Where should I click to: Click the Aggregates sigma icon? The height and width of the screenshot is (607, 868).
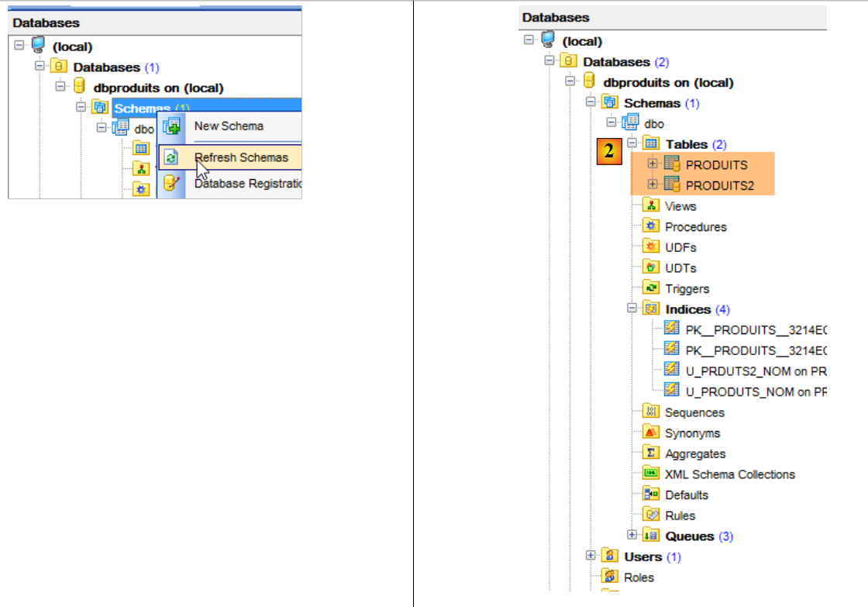(651, 454)
